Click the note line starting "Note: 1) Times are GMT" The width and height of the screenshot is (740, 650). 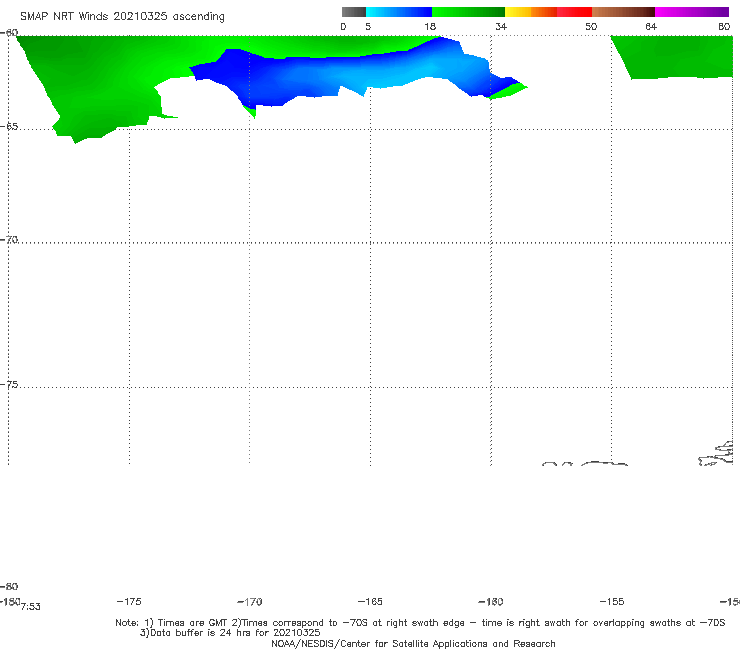pos(420,623)
